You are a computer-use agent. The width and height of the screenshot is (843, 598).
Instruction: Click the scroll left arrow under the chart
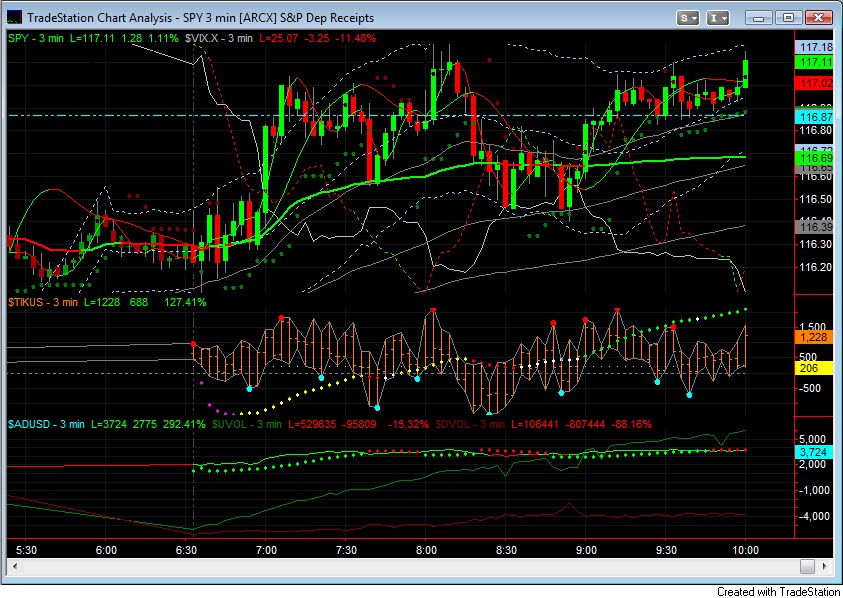point(15,566)
